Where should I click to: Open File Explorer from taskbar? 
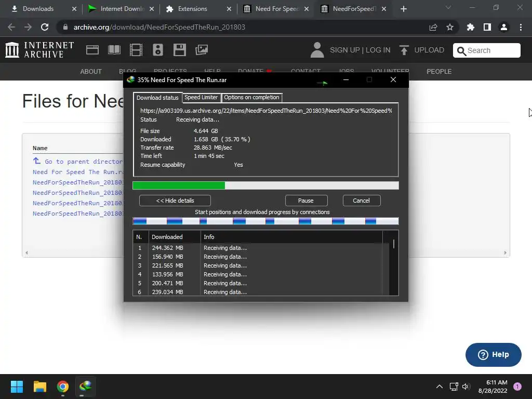[39, 387]
